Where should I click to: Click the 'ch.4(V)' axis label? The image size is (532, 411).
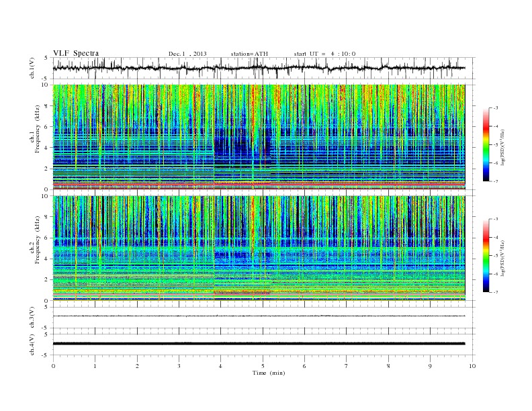coord(32,345)
